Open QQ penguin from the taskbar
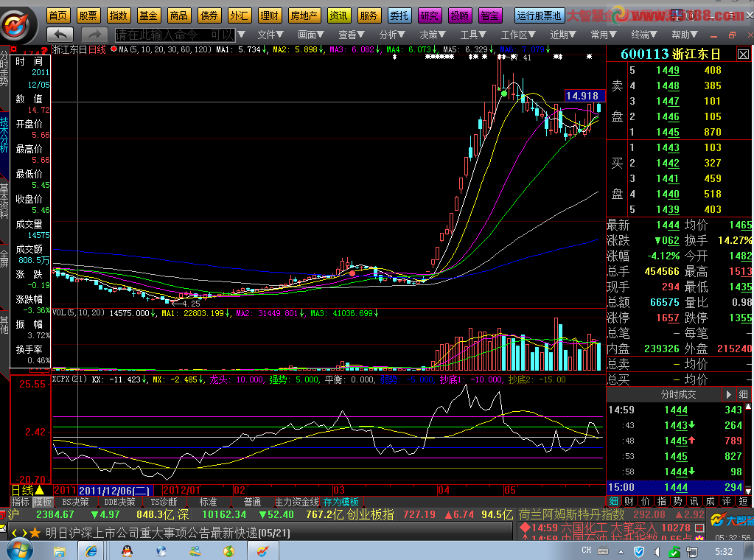This screenshot has height=560, width=754. [127, 550]
